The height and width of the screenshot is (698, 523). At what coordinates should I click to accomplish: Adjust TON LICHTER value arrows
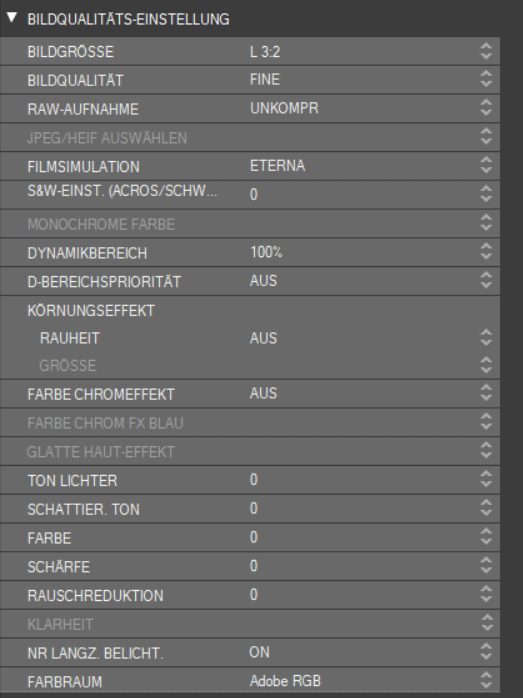click(486, 479)
